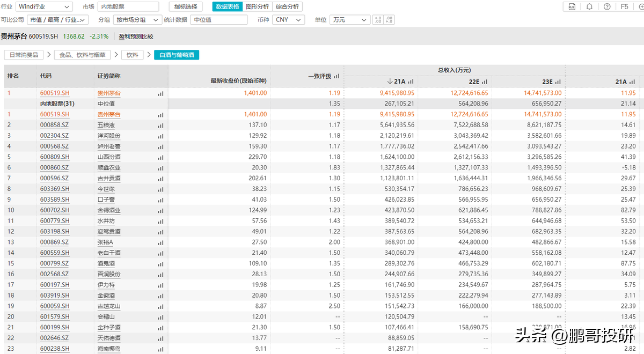The image size is (644, 354).
Task: Open stock code link 000858.SZ
Action: 54,125
